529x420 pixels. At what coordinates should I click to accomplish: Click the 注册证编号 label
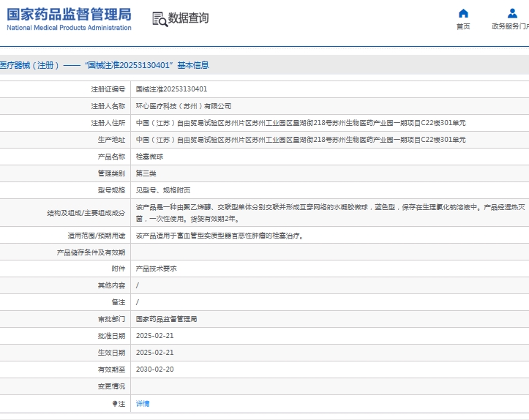(108, 89)
